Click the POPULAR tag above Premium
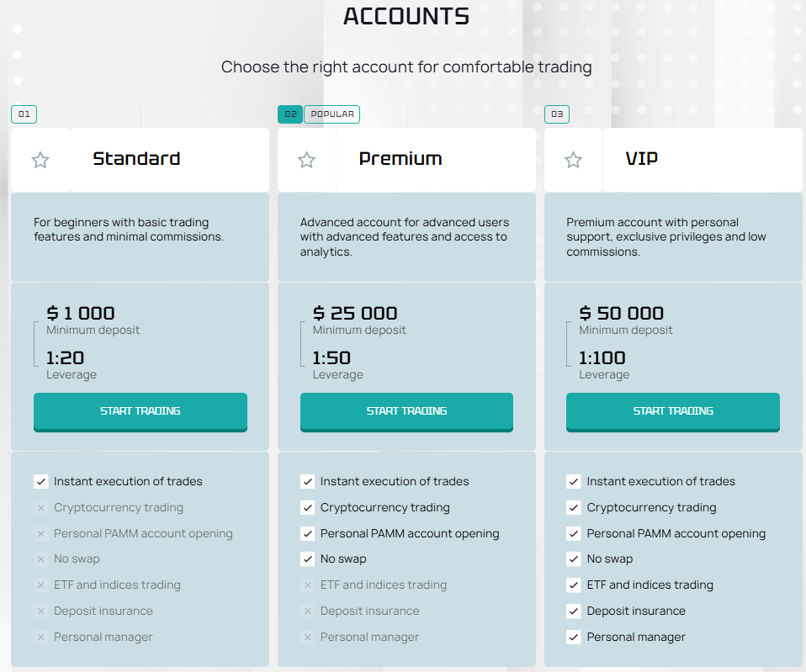Screen dimensions: 806x672 [331, 114]
